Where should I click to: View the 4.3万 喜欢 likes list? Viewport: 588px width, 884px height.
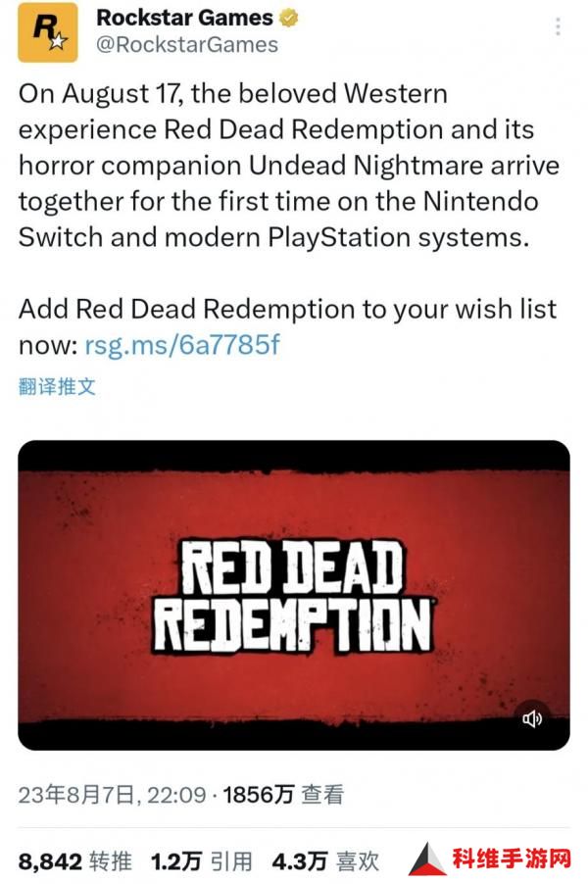click(325, 861)
